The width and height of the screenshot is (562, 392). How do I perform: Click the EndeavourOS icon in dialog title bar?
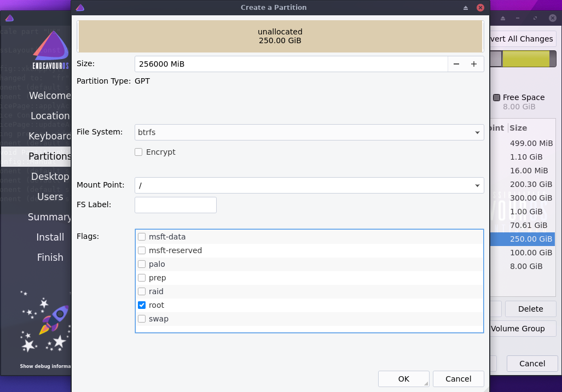point(80,8)
